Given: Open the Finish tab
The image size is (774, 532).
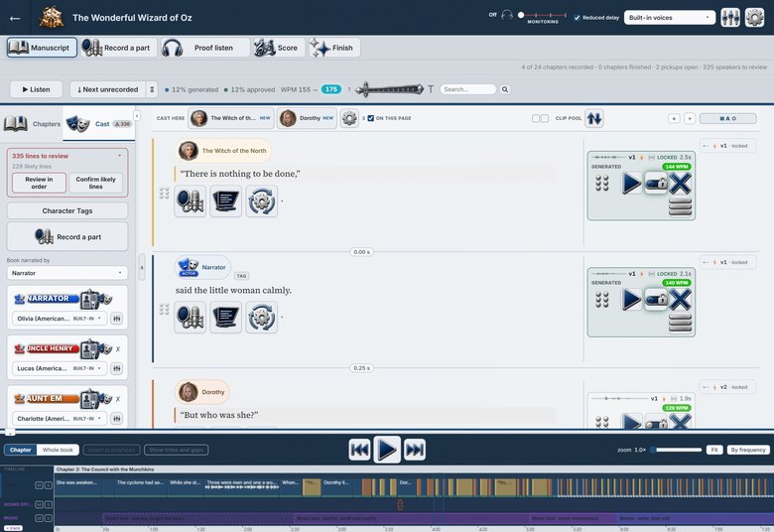Looking at the screenshot, I should tap(334, 48).
